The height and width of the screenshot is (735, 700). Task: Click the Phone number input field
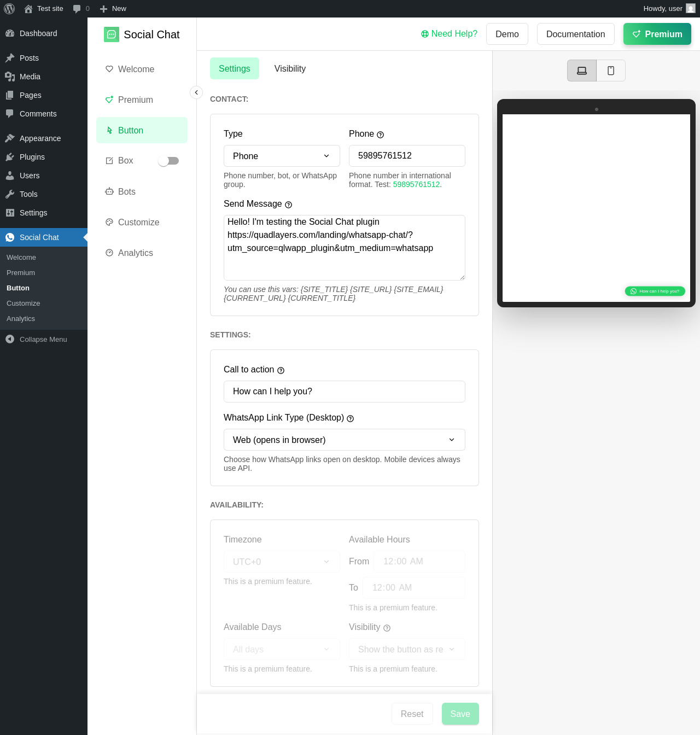coord(407,156)
